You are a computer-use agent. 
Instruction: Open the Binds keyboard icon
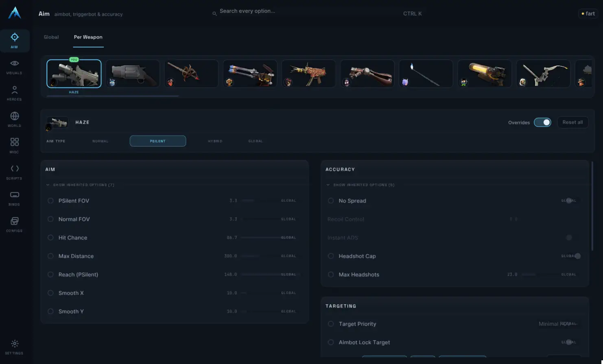tap(15, 195)
